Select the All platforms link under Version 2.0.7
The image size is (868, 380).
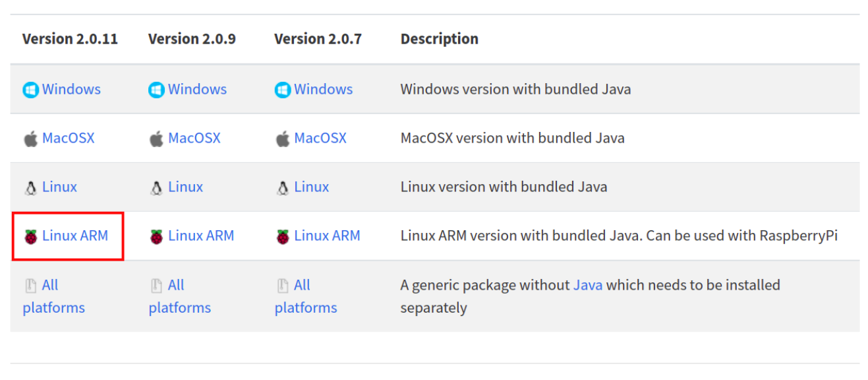(x=305, y=296)
